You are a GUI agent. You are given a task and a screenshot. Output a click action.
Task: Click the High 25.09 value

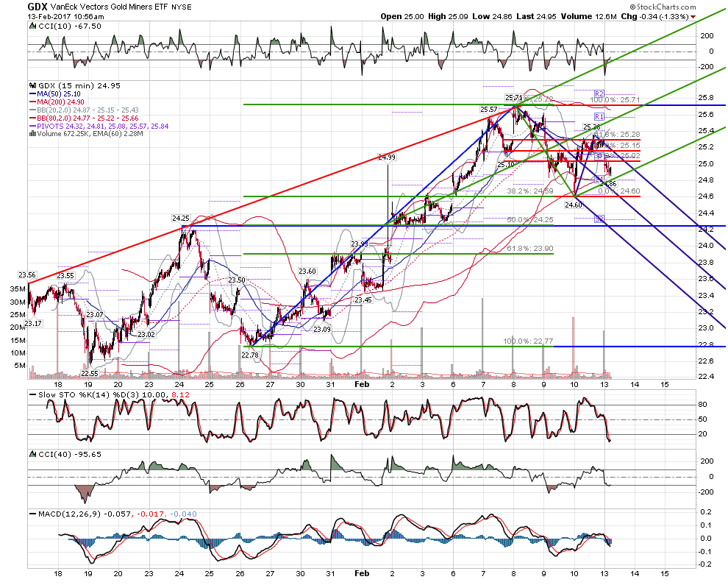448,16
